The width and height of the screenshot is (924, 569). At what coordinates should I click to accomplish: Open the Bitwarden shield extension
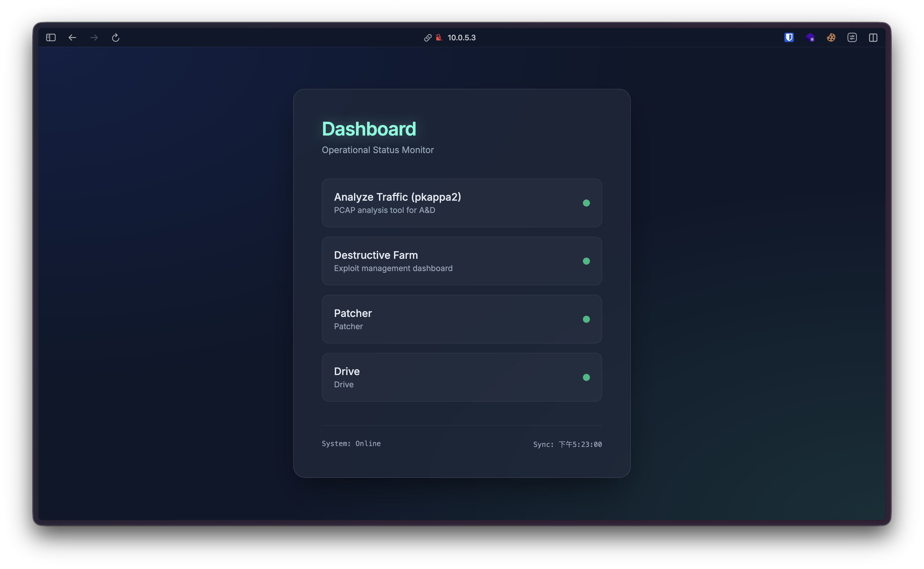click(789, 38)
